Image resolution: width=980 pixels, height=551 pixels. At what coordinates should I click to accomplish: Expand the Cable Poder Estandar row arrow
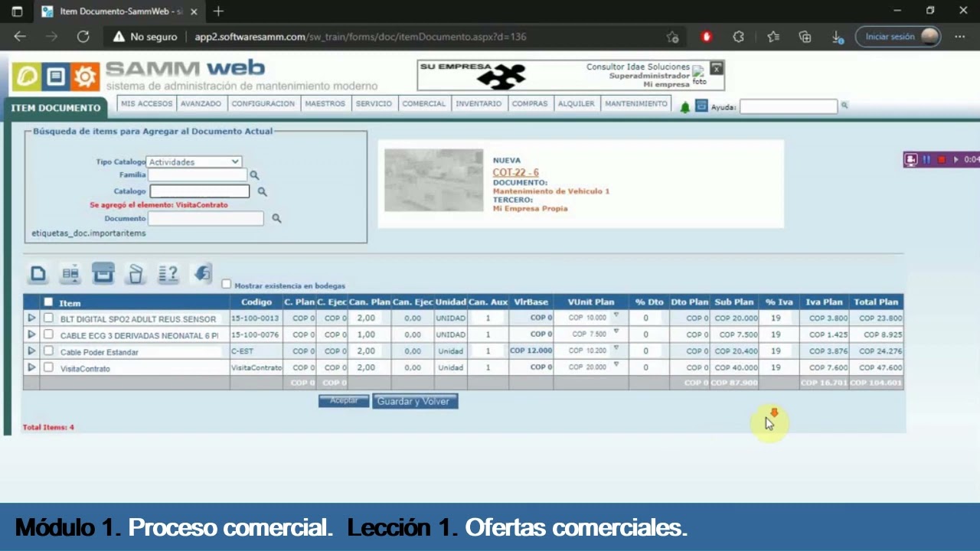point(31,351)
